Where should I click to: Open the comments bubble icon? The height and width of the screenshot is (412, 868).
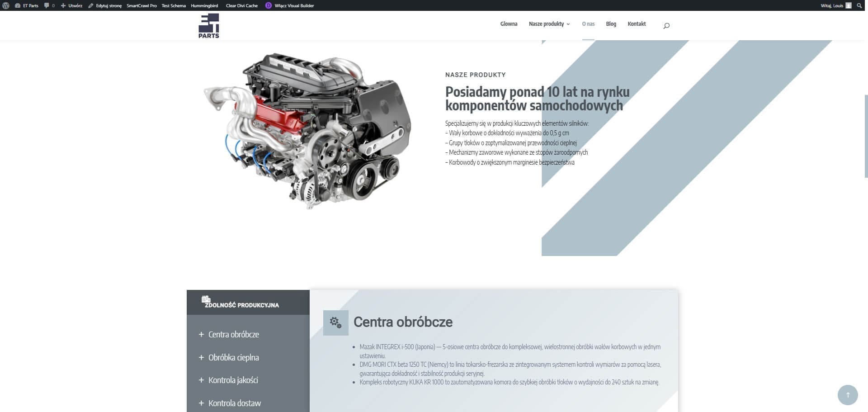click(x=47, y=5)
